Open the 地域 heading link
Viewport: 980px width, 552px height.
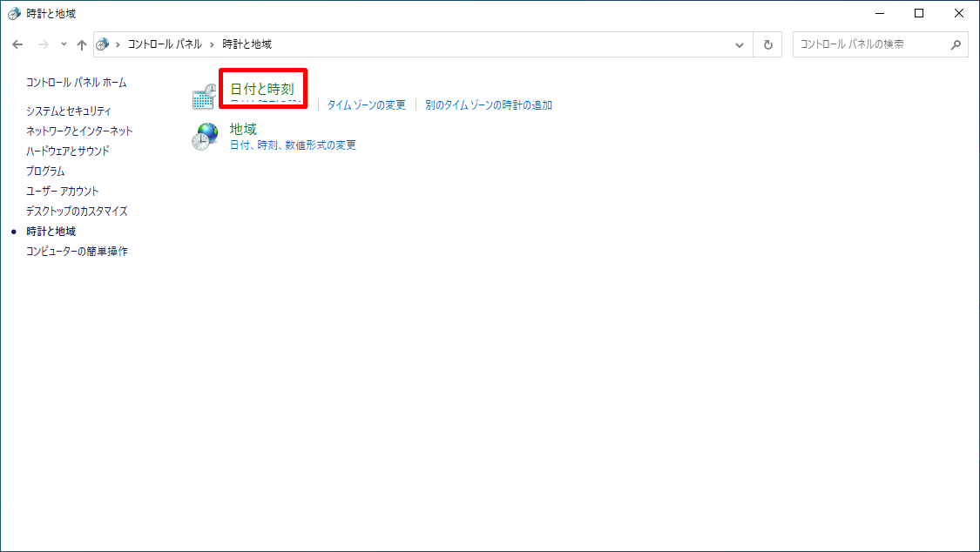(x=243, y=129)
